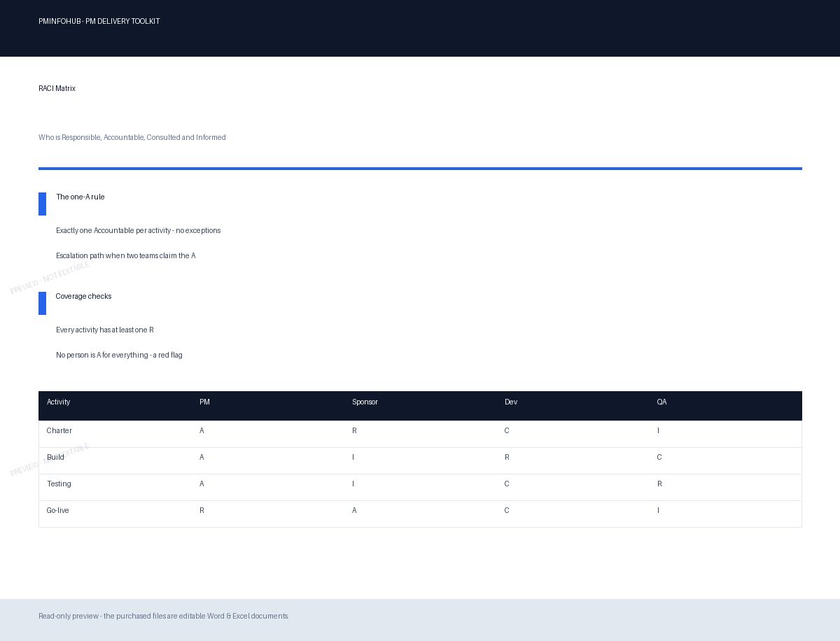Select the heading "Coverage checks"
840x641 pixels.
(x=84, y=297)
